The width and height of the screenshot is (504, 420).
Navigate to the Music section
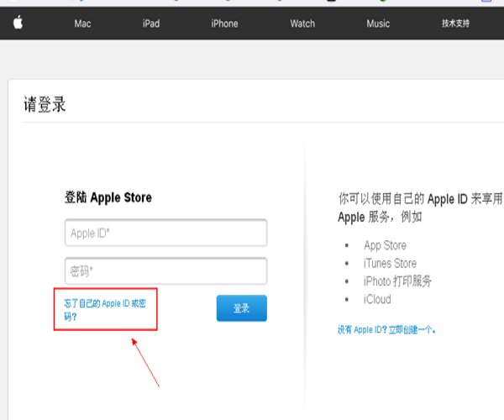tap(378, 24)
